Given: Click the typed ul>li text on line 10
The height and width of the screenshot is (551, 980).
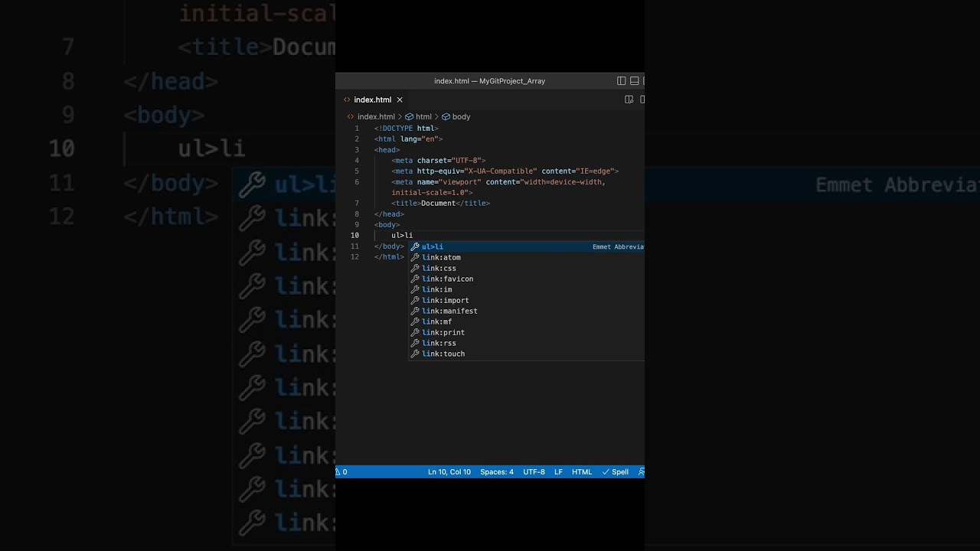Looking at the screenshot, I should (x=402, y=236).
